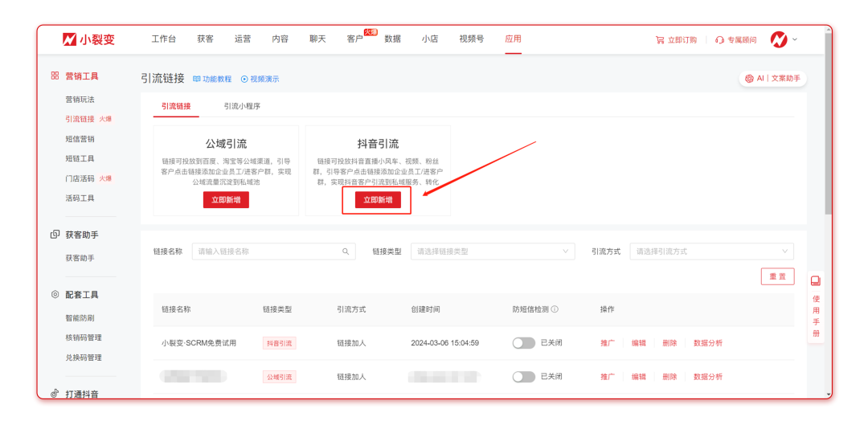Click the 立即订购 shopping cart icon
The height and width of the screenshot is (425, 868).
(x=660, y=40)
